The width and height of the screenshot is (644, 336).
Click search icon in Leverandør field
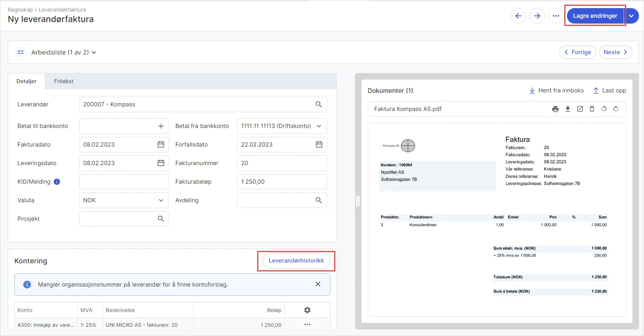click(x=319, y=104)
